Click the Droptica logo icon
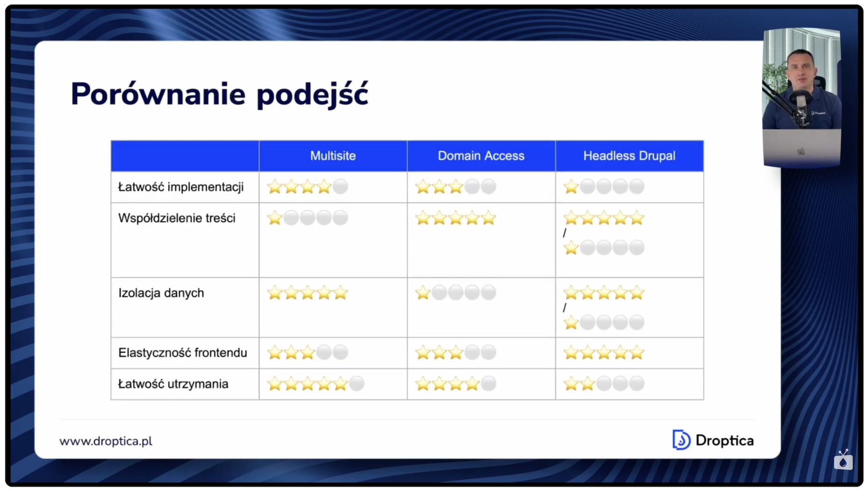This screenshot has width=868, height=492. [x=680, y=440]
